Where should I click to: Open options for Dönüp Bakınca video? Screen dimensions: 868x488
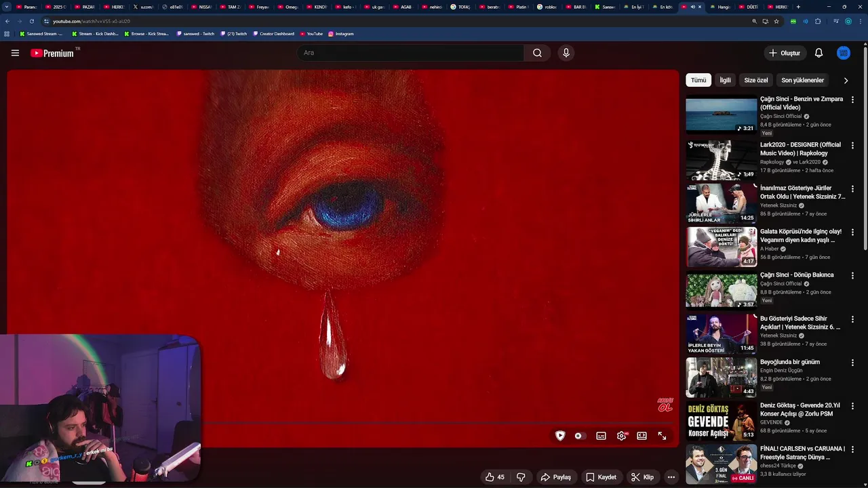pyautogui.click(x=852, y=275)
